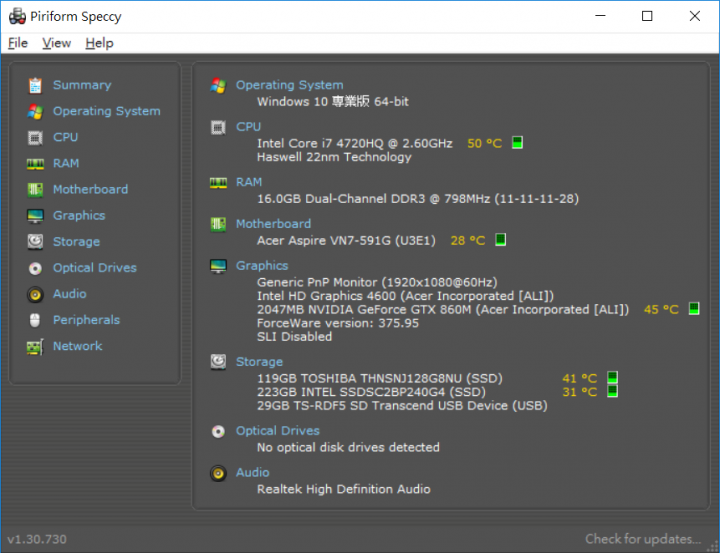Click the CPU temperature indicator beside 50 °C

517,143
